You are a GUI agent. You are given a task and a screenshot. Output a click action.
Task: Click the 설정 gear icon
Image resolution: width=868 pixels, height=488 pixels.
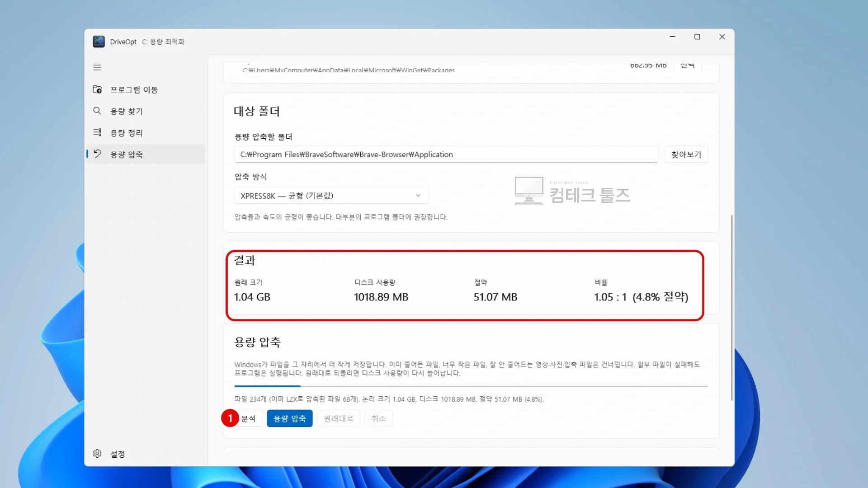click(x=97, y=454)
